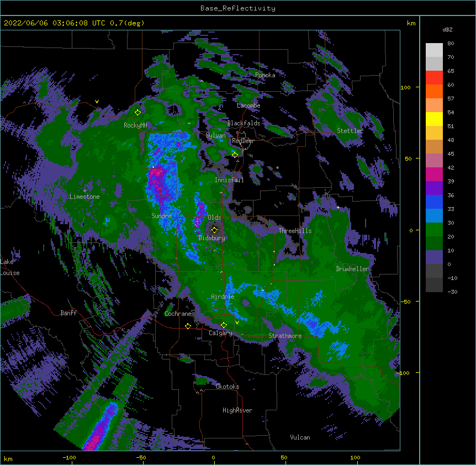The height and width of the screenshot is (465, 476).
Task: Click the Calgary city label
Action: click(x=221, y=333)
